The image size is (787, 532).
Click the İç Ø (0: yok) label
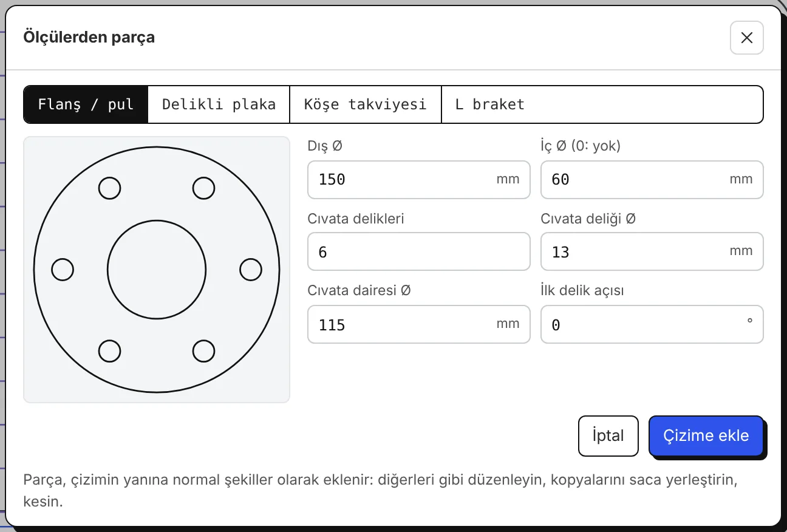(x=581, y=146)
